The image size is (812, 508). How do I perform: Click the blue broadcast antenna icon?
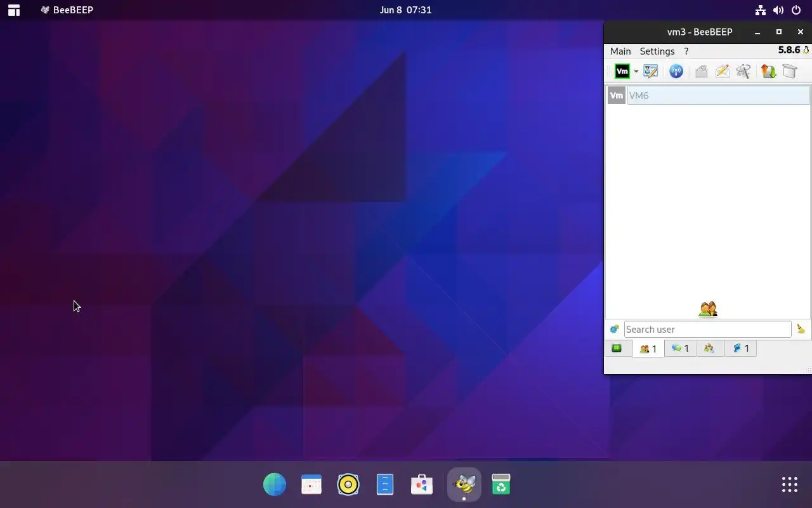point(676,71)
